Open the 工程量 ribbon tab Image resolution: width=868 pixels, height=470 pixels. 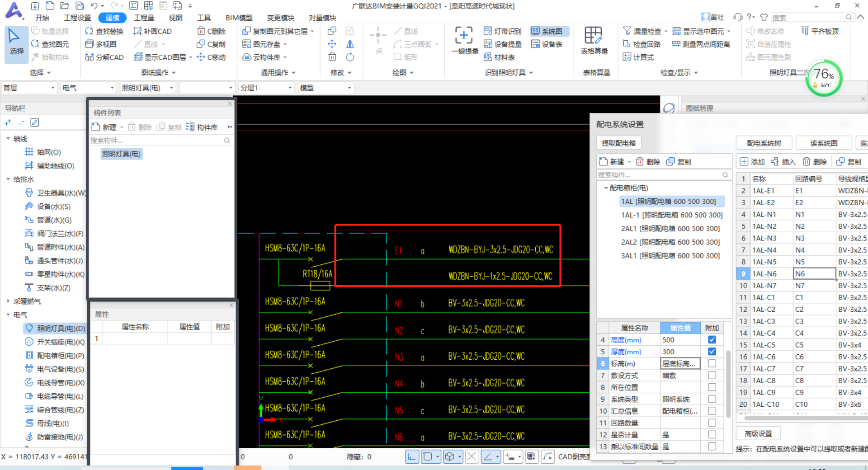coord(144,18)
